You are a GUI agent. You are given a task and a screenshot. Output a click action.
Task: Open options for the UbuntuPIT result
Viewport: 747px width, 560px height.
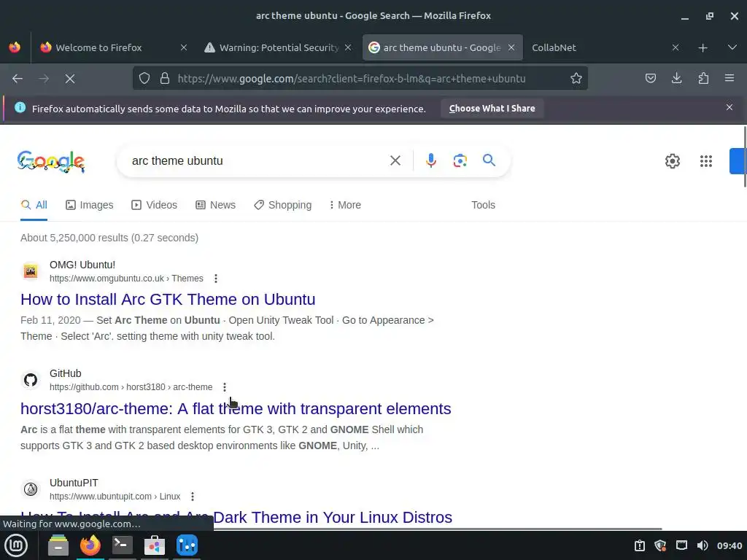pos(193,497)
